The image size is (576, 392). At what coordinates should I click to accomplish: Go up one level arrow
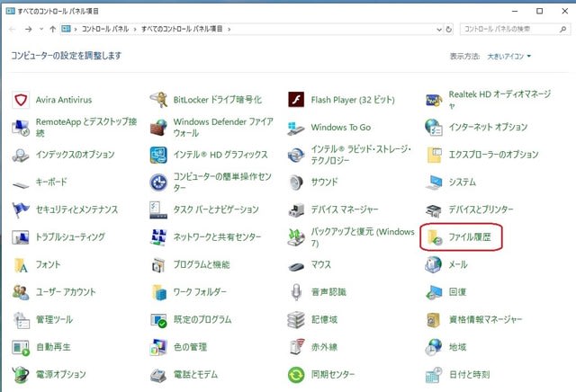coord(52,29)
